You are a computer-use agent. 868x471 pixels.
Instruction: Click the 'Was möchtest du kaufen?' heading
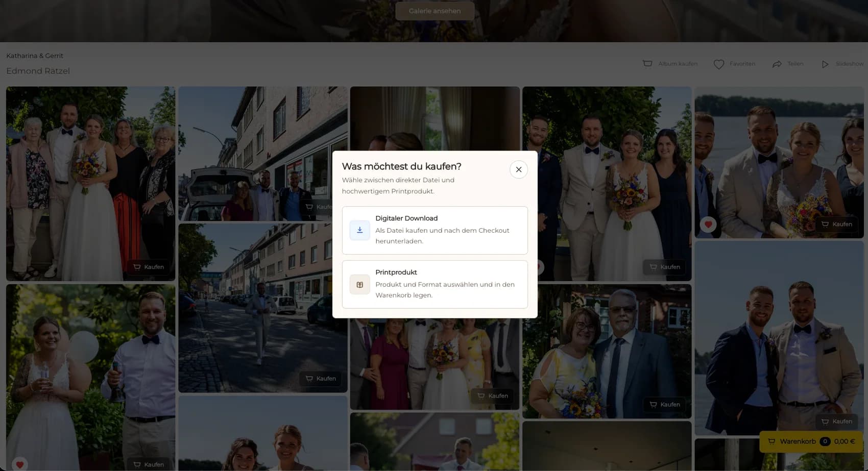pyautogui.click(x=401, y=166)
